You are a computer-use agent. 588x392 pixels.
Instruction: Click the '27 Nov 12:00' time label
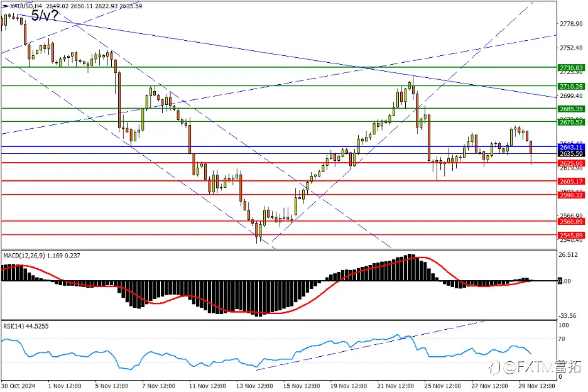click(490, 386)
